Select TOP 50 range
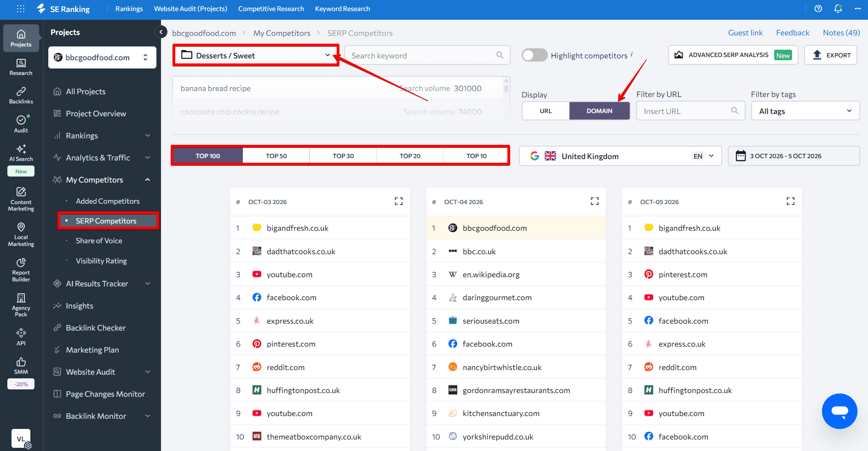This screenshot has height=451, width=868. 276,156
